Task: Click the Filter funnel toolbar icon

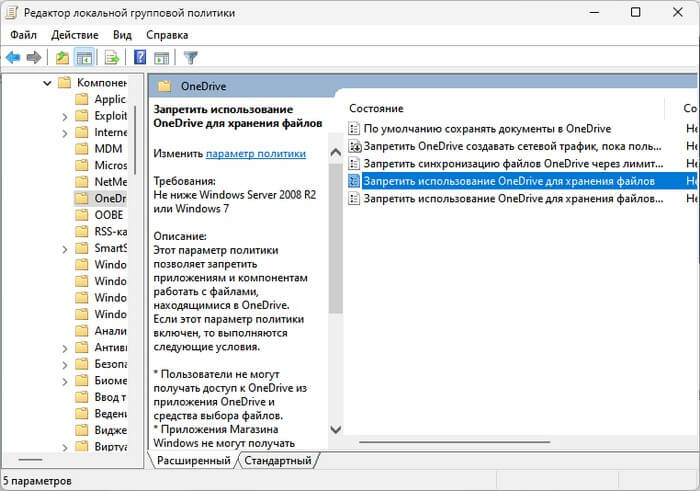Action: [x=191, y=58]
